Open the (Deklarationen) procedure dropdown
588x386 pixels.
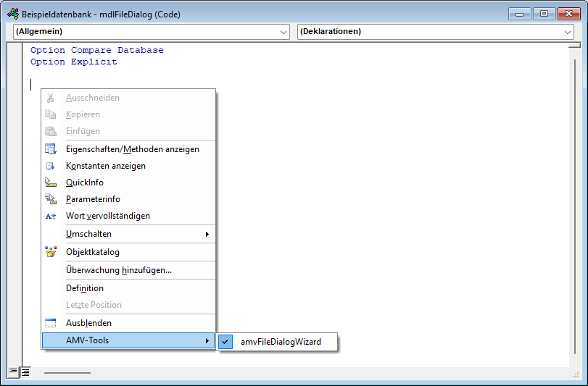pos(568,32)
